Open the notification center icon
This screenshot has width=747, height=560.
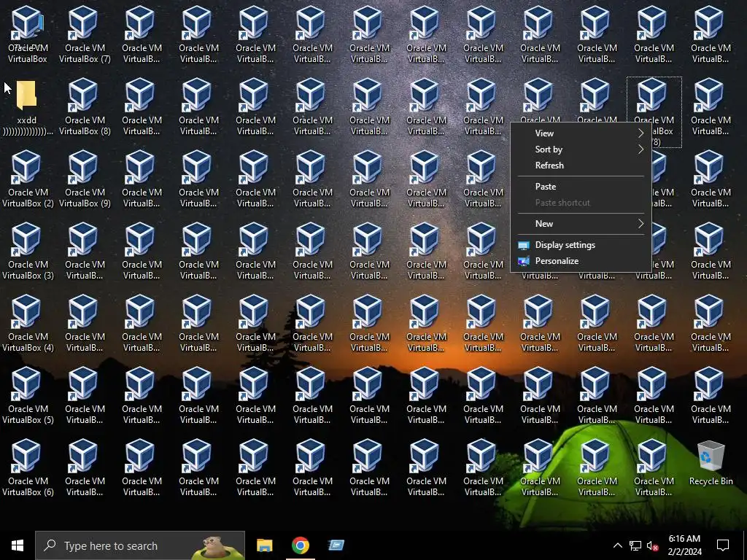(723, 545)
